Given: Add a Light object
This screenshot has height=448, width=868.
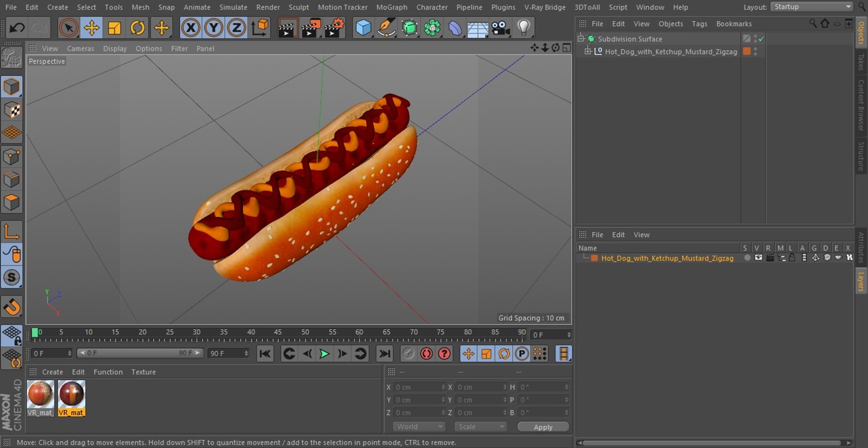Looking at the screenshot, I should [x=524, y=28].
